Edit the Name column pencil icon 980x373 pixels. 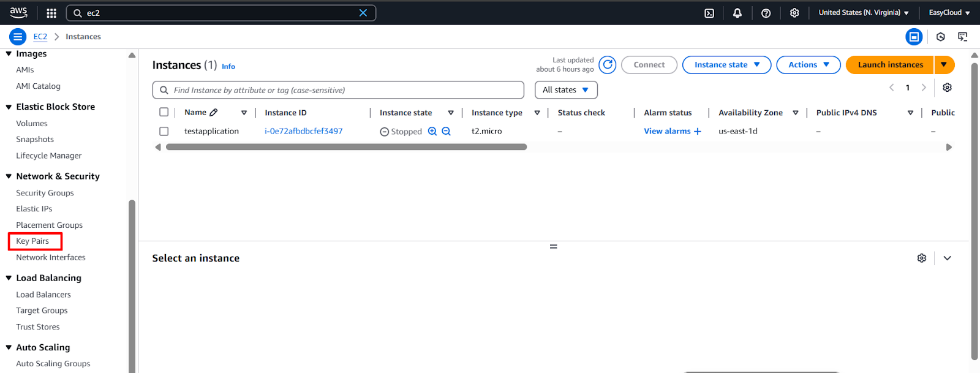coord(214,113)
